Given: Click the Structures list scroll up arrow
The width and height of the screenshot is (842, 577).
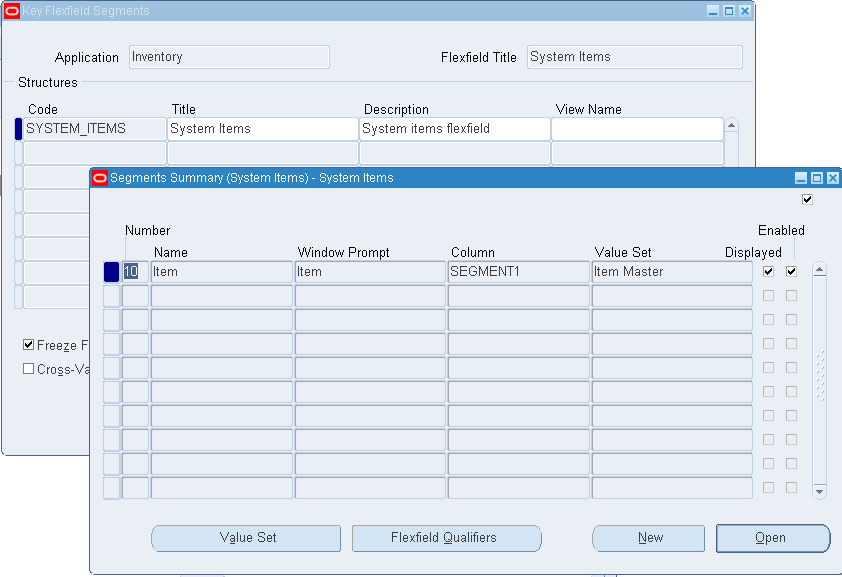Looking at the screenshot, I should coord(731,125).
